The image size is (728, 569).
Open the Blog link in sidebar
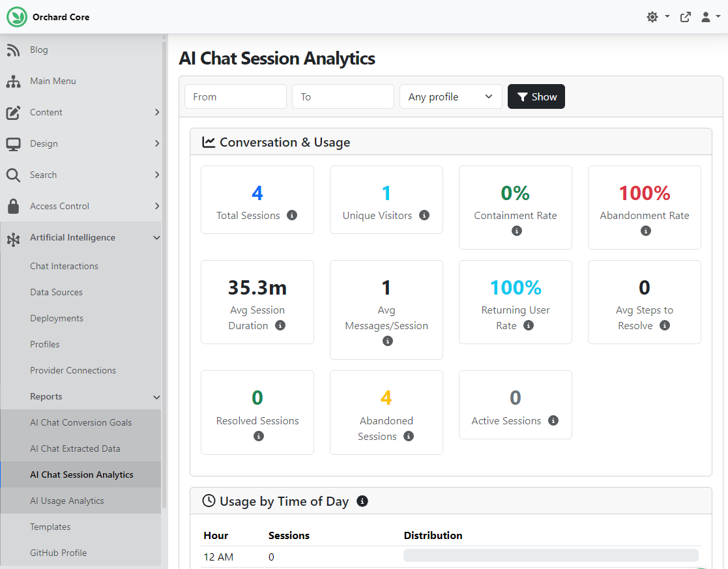tap(39, 50)
